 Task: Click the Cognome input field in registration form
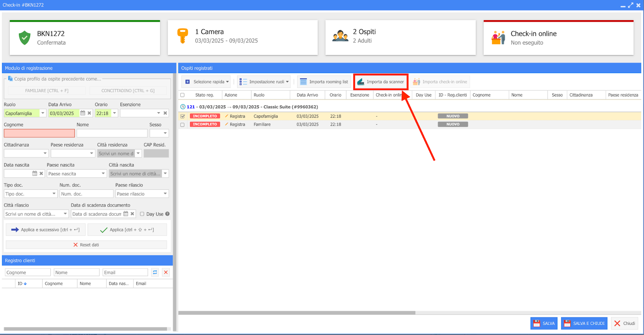[x=39, y=134]
